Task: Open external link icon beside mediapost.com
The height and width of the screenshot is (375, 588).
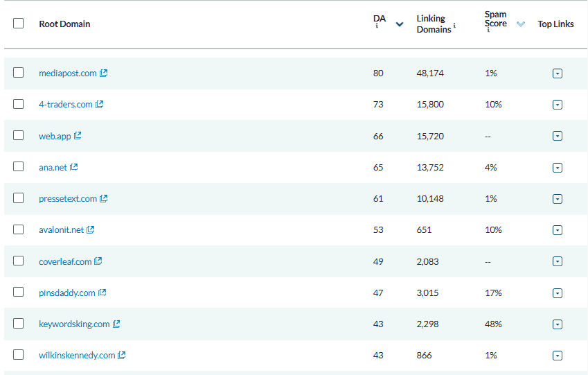Action: 104,73
